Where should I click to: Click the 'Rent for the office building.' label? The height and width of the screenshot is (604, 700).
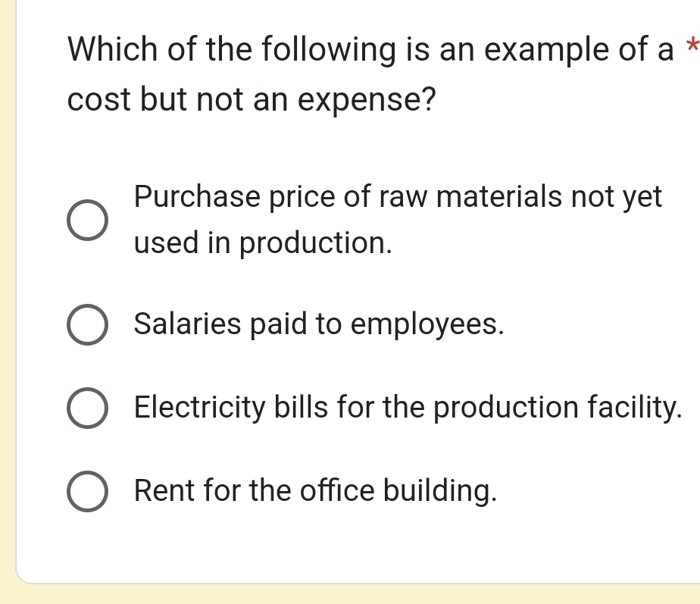(x=316, y=491)
